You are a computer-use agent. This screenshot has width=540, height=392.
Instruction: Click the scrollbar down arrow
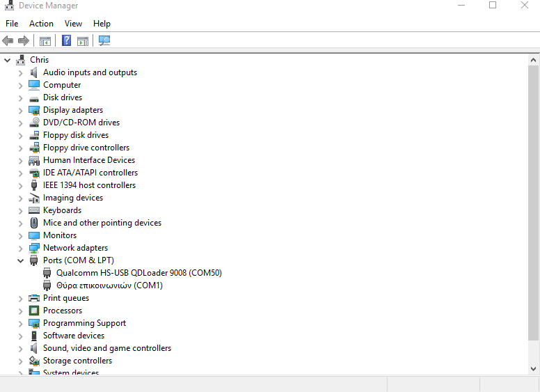(x=533, y=368)
